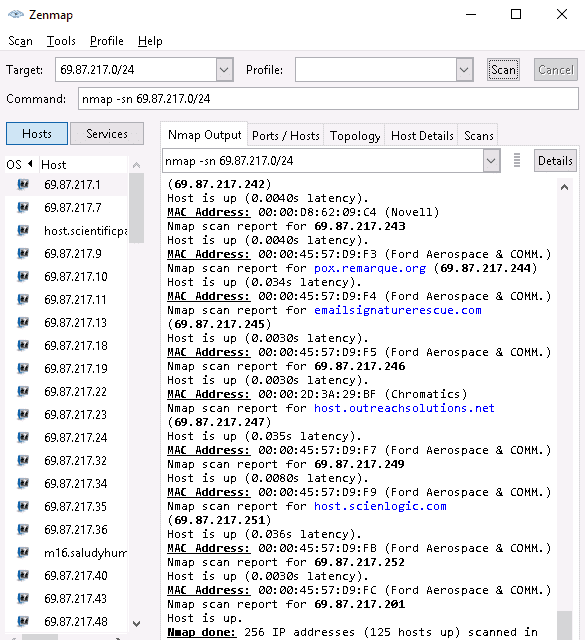Image resolution: width=585 pixels, height=640 pixels.
Task: Click the OS icon beside 69.87.217.43
Action: (23, 599)
